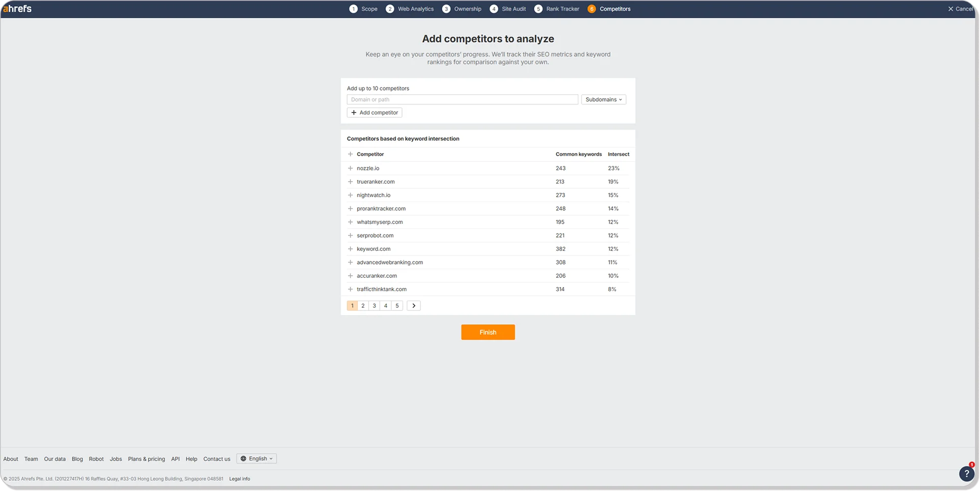Click the 382 common keywords value

(x=561, y=249)
